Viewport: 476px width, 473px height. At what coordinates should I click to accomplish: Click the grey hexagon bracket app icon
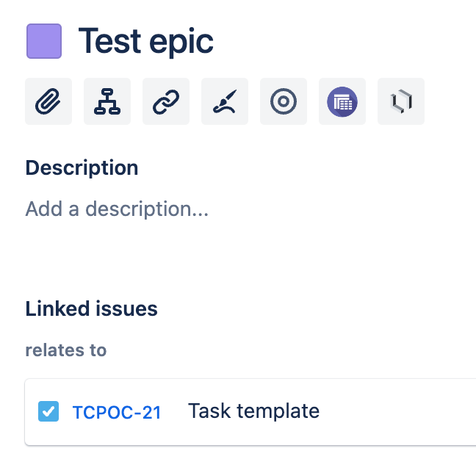tap(401, 101)
